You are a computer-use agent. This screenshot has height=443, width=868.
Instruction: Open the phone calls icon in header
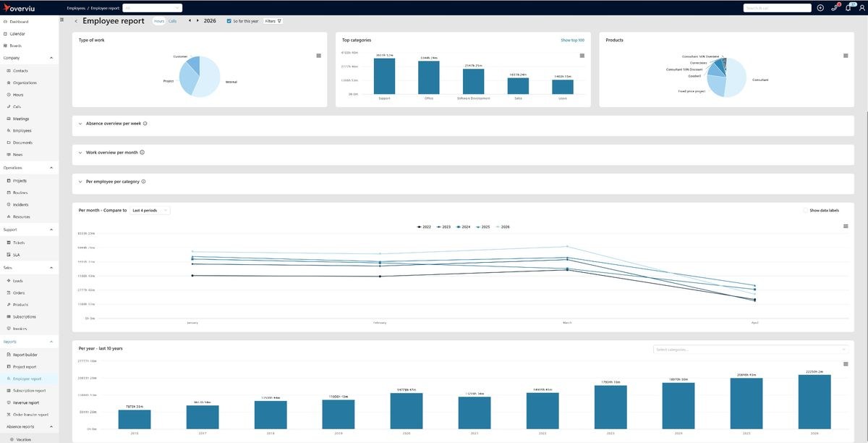coord(834,7)
